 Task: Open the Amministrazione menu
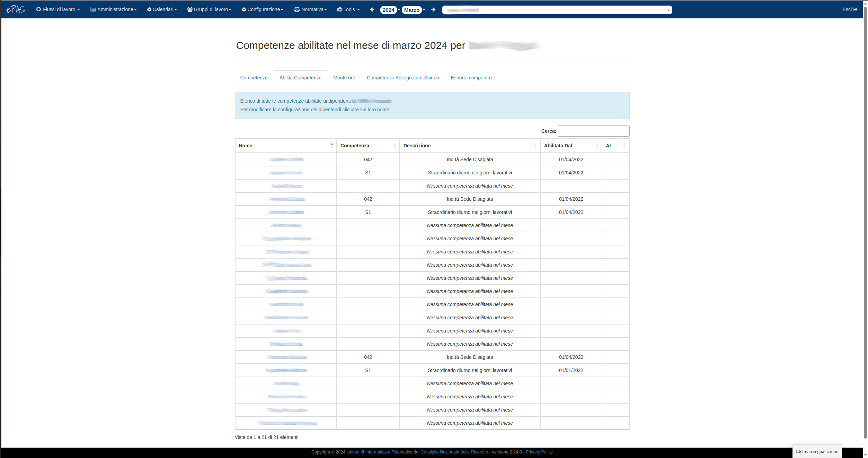click(113, 9)
